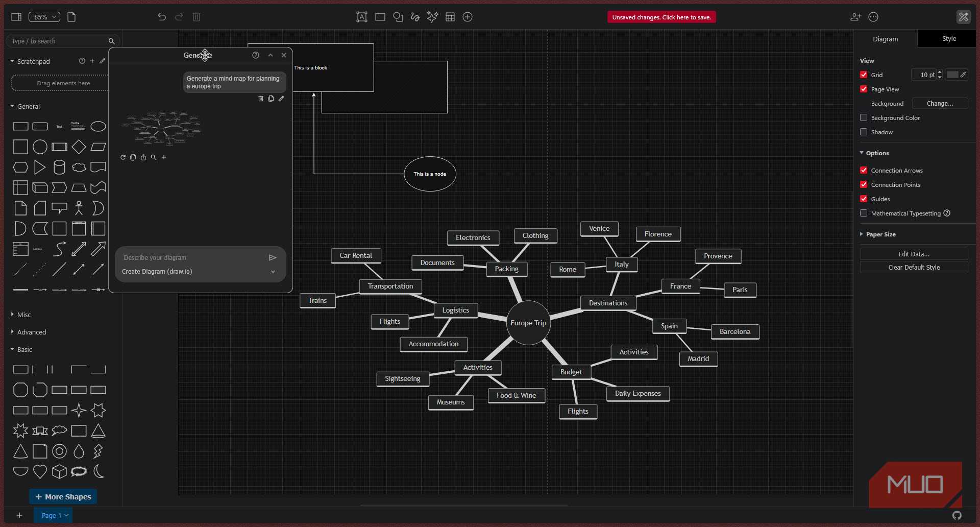Screen dimensions: 980x527
Task: Toggle the Connection Points checkbox
Action: click(x=864, y=184)
